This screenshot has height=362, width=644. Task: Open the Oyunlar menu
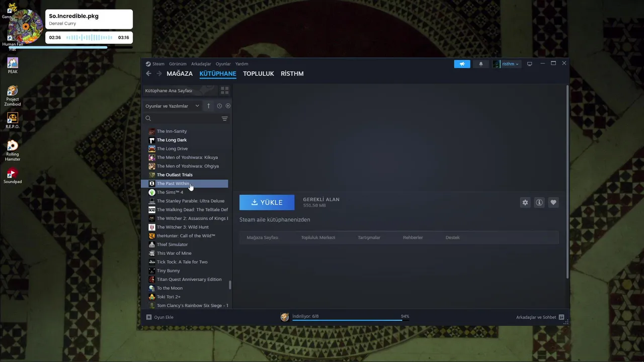pyautogui.click(x=223, y=64)
